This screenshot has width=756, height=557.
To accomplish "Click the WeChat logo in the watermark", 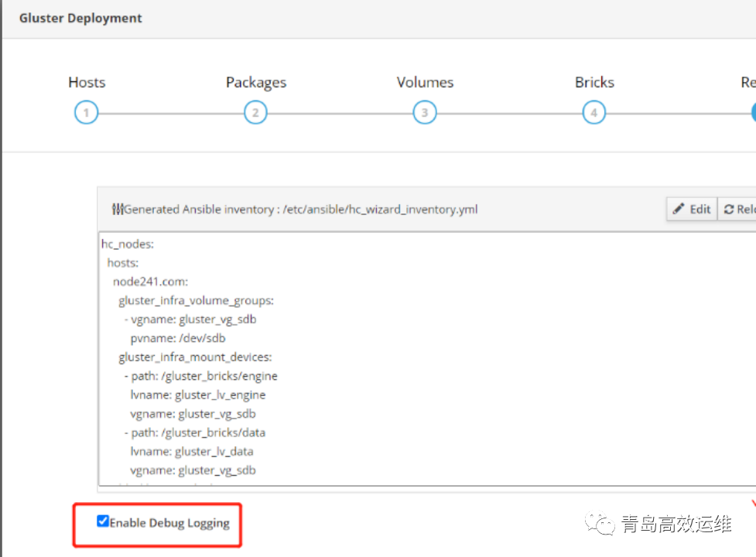I will point(600,525).
